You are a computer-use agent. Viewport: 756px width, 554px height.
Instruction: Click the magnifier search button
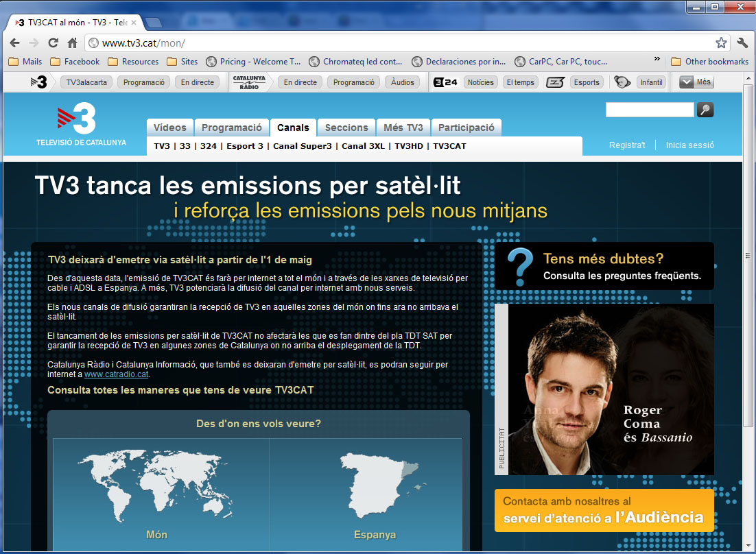[705, 110]
